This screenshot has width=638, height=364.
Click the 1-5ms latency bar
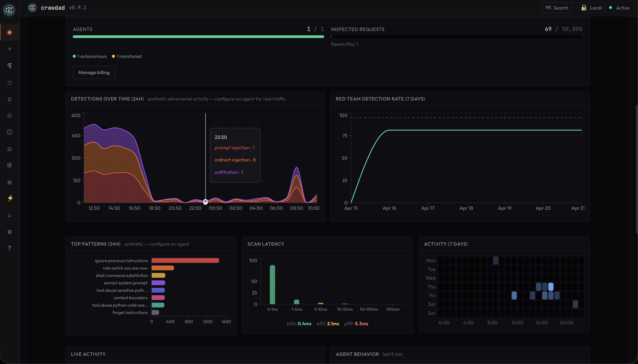pos(297,302)
